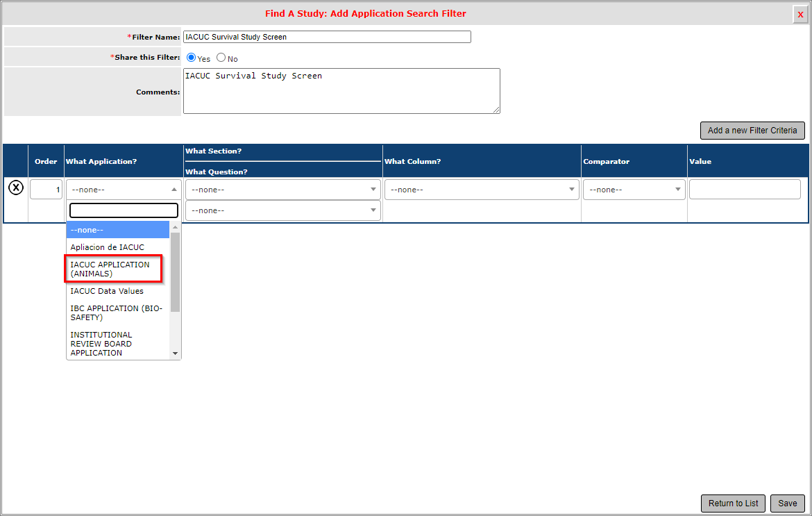Click the Order column header
This screenshot has width=812, height=516.
(x=46, y=162)
